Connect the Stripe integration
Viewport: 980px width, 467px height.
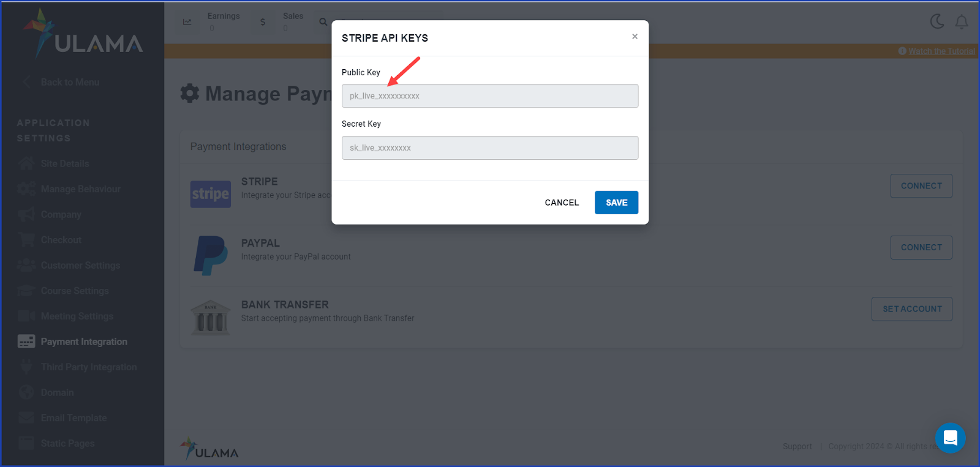pos(921,186)
